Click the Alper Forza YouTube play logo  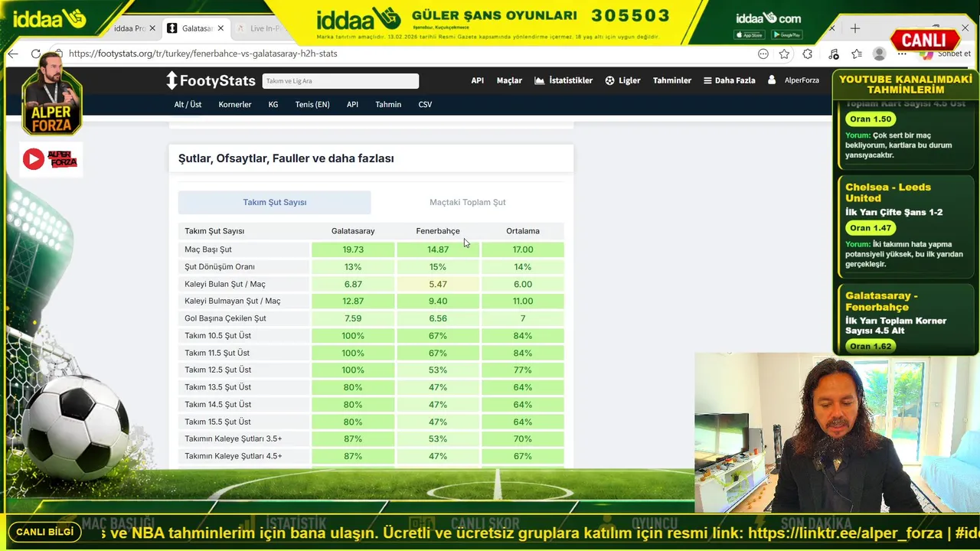click(x=51, y=159)
